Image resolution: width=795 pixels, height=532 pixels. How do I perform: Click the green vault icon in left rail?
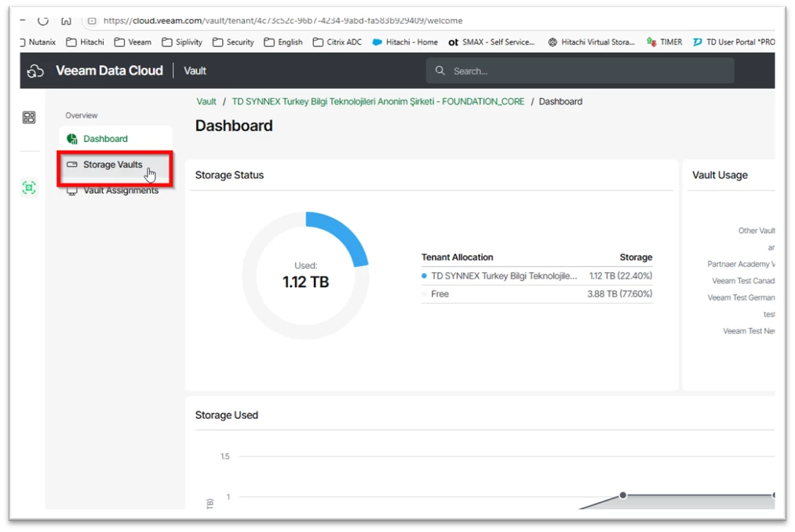[29, 188]
